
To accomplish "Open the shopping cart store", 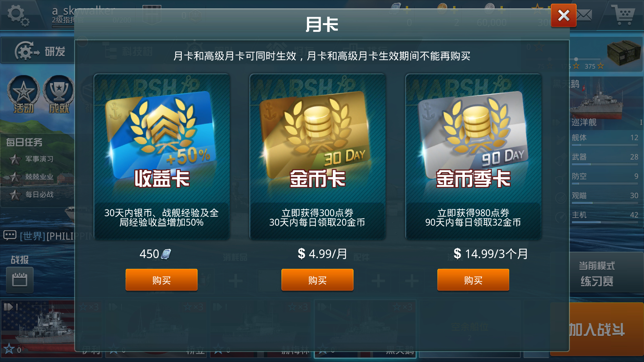I will tap(623, 15).
